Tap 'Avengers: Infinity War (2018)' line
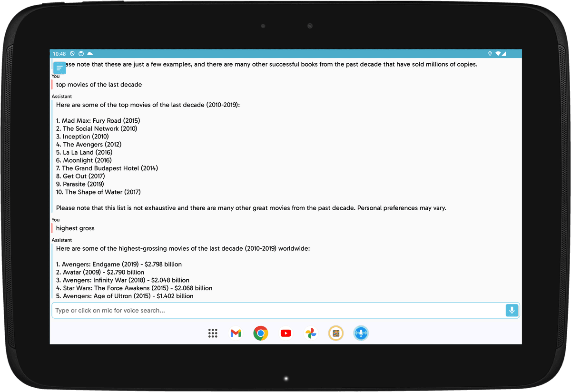Viewport: 571px width, 392px height. pos(123,280)
